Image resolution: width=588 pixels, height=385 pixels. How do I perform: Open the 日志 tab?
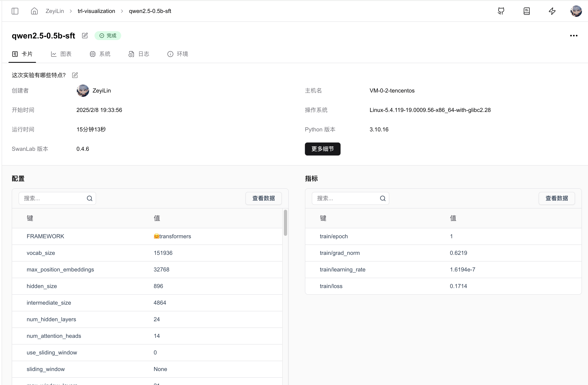pos(139,54)
